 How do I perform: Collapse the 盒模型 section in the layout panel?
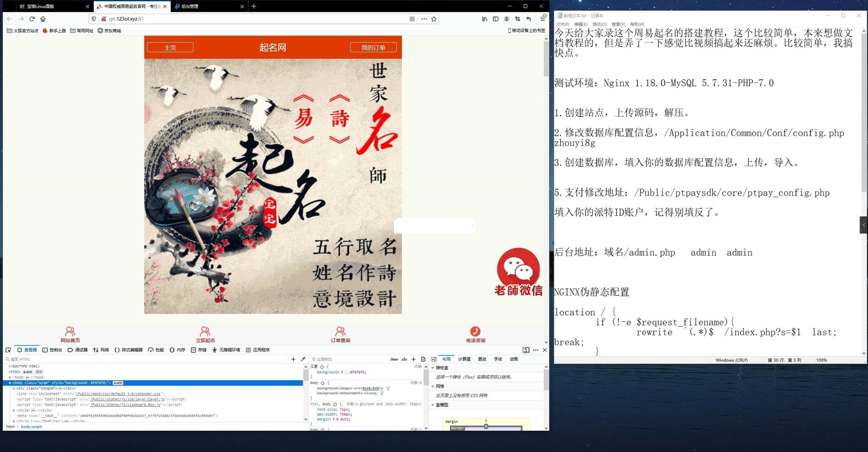coord(433,405)
